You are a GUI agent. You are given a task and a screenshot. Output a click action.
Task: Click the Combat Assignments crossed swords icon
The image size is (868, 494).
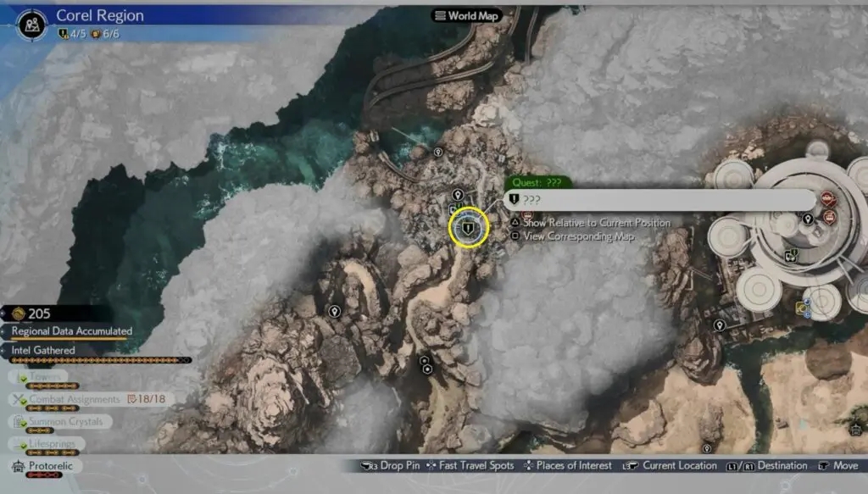[x=18, y=399]
